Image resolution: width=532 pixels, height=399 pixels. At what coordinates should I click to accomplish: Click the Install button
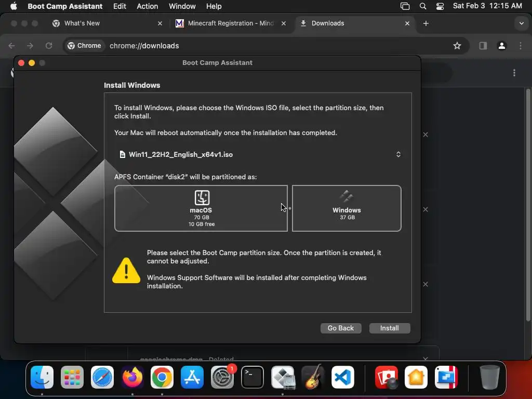pyautogui.click(x=390, y=328)
